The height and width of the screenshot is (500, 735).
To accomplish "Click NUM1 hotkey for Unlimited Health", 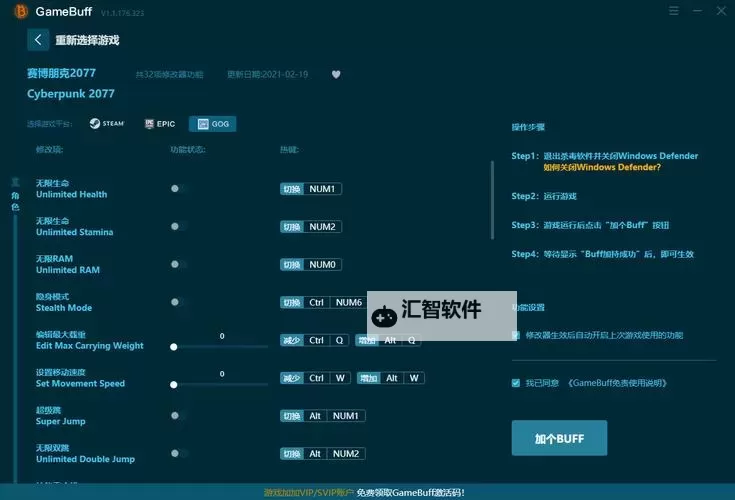I will pos(311,189).
